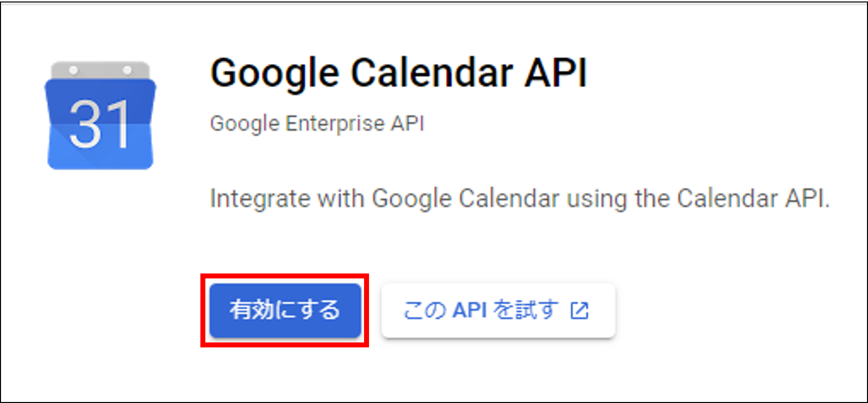Viewport: 868px width, 403px height.
Task: Click the word API in the title heading
Action: (x=556, y=72)
